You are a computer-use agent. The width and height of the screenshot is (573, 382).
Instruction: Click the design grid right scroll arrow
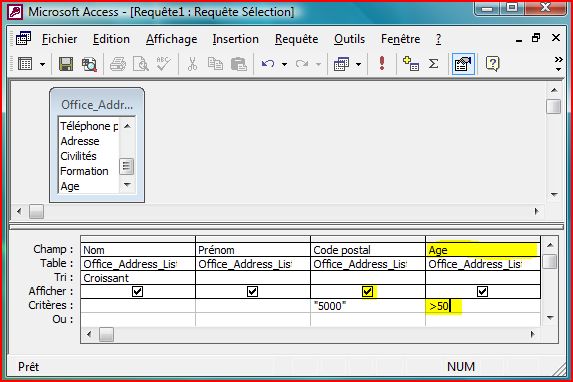(x=533, y=334)
